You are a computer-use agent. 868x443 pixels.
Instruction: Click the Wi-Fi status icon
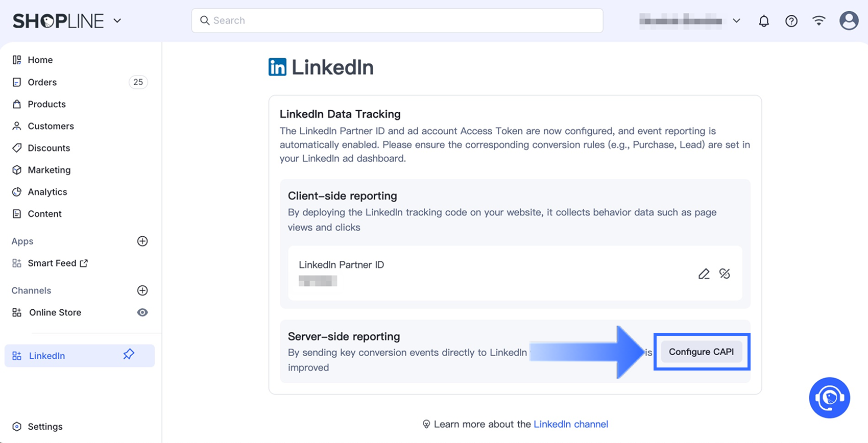pos(819,20)
